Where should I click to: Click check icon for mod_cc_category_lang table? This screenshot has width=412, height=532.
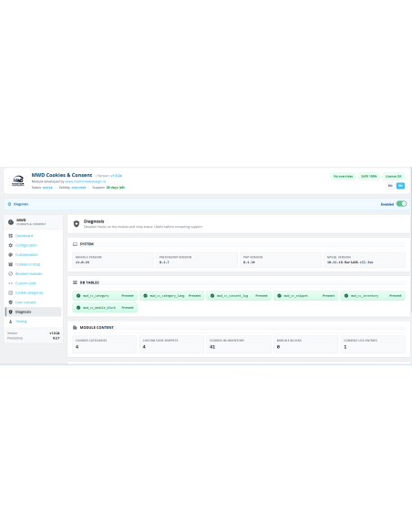click(145, 295)
